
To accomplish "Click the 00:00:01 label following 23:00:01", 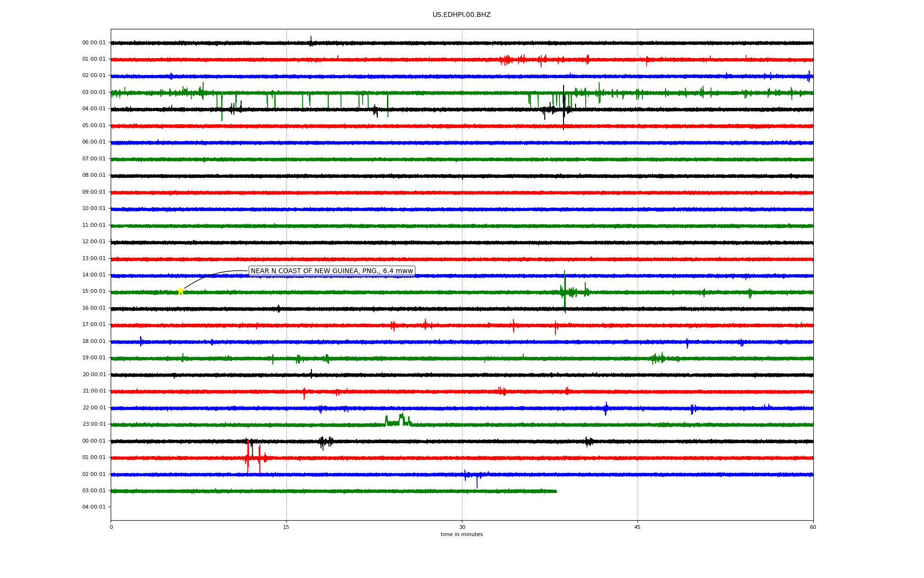I will coord(94,441).
